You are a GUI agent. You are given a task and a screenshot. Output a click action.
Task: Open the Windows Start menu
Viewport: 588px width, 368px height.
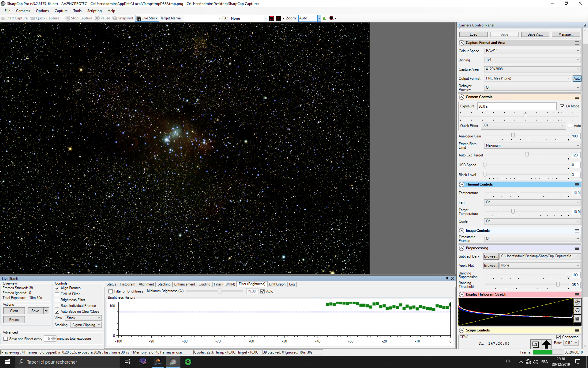7,362
